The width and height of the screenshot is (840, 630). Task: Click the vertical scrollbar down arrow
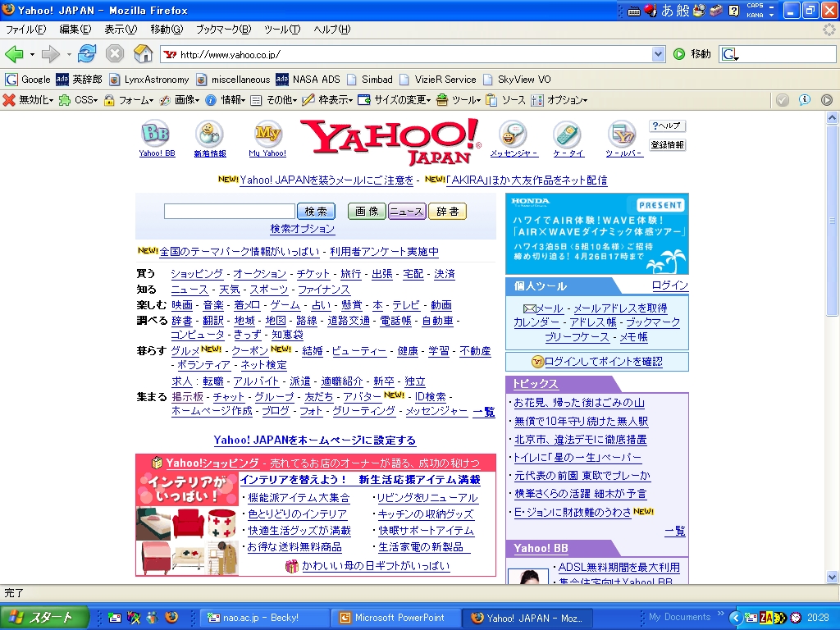(x=832, y=577)
